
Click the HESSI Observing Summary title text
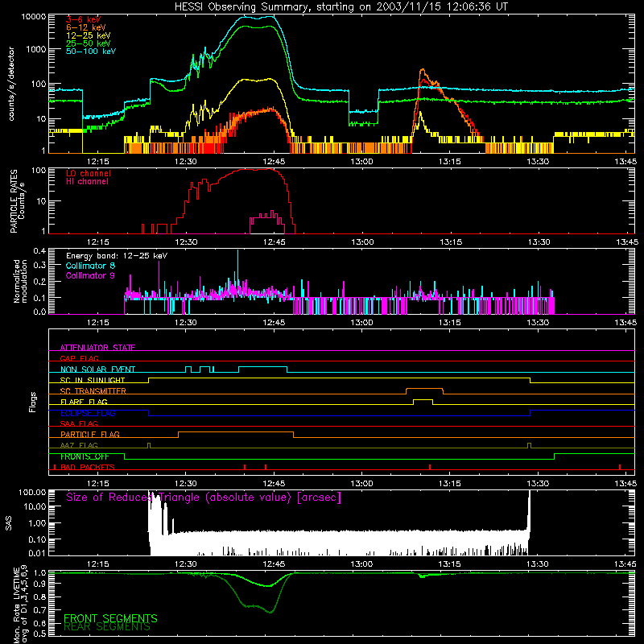pos(341,7)
